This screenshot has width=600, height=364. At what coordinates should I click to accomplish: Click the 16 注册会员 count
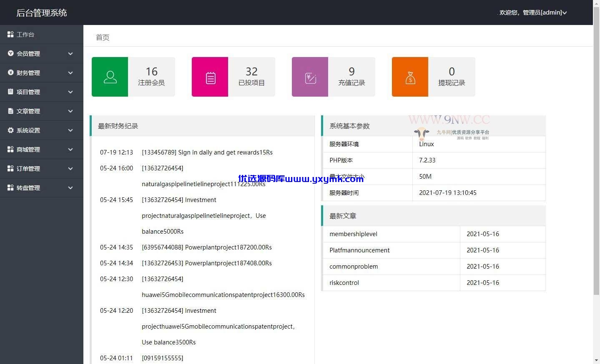pos(151,72)
